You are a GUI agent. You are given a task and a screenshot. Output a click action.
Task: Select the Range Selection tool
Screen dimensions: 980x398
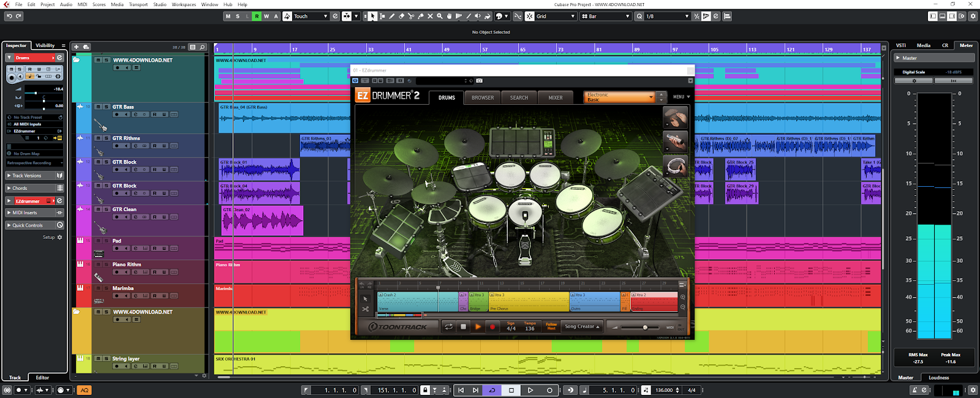point(382,17)
